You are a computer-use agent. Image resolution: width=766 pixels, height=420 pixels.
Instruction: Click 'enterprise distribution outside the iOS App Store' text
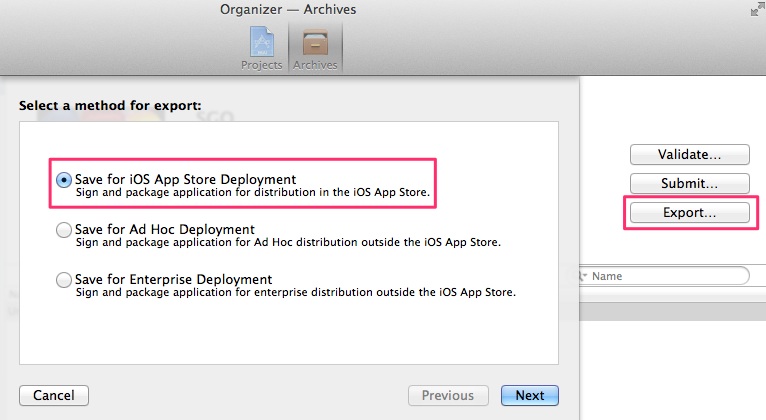[384, 292]
